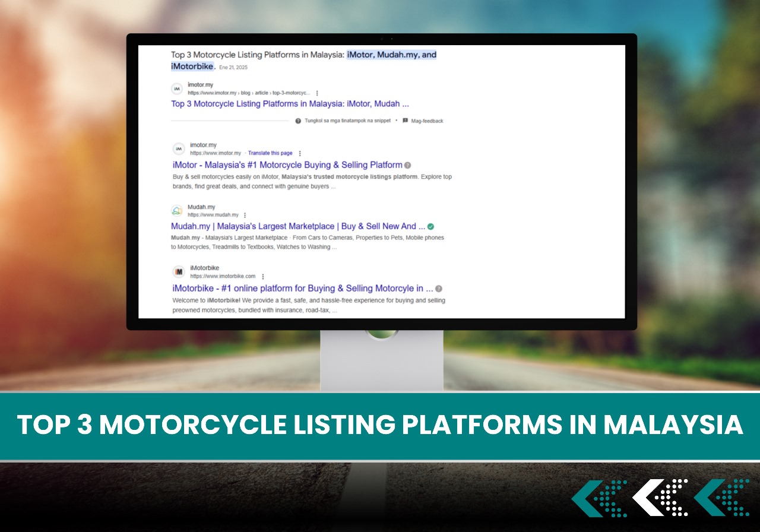The height and width of the screenshot is (532, 760).
Task: Open the more-options dots beside the imotor.my blog URL
Action: (317, 93)
